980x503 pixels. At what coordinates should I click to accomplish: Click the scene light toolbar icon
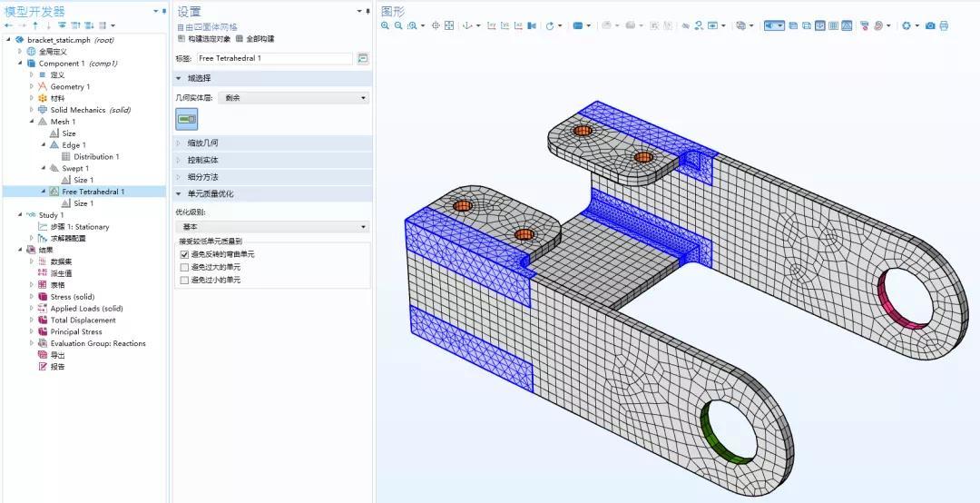(772, 25)
